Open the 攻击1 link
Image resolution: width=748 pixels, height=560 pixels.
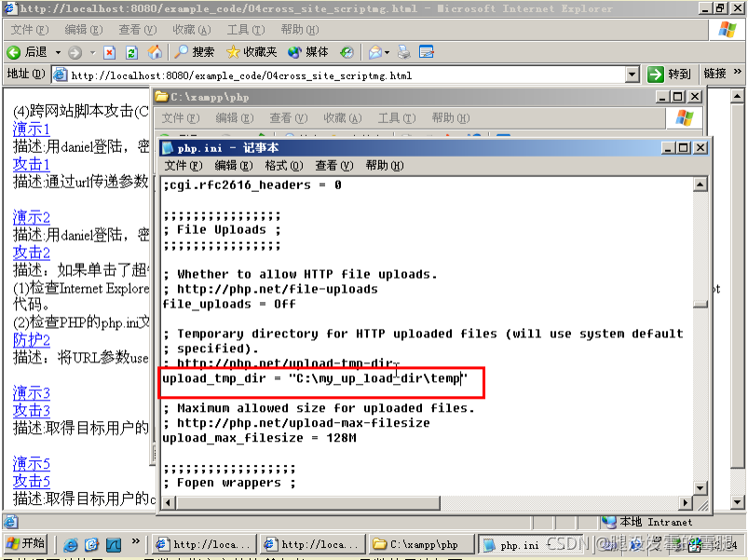(32, 164)
